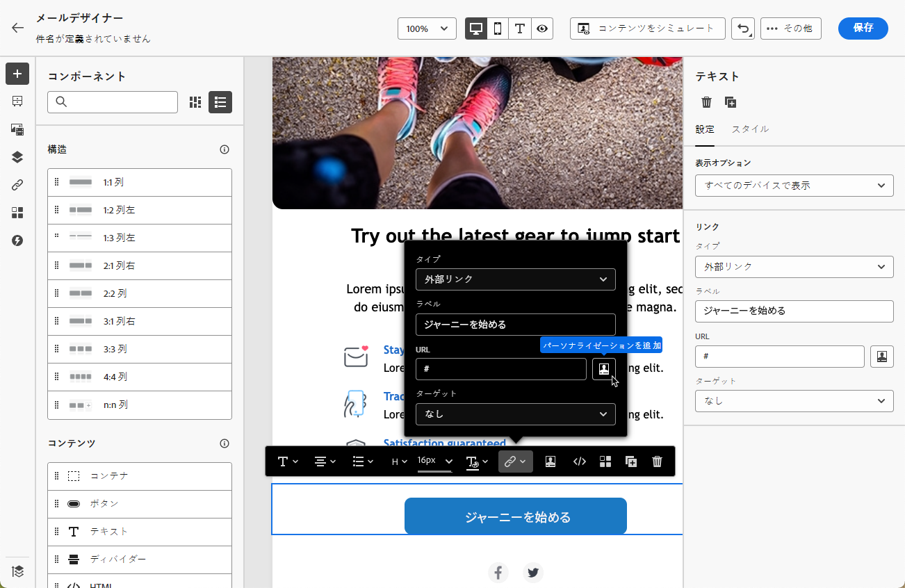905x588 pixels.
Task: Open the その他 menu
Action: 791,28
